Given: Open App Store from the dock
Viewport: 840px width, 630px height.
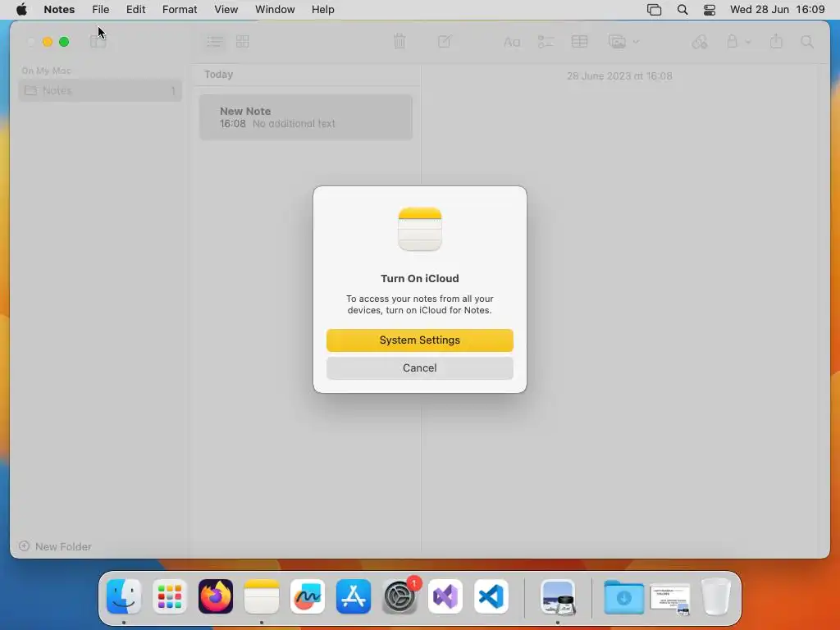Looking at the screenshot, I should click(x=354, y=596).
